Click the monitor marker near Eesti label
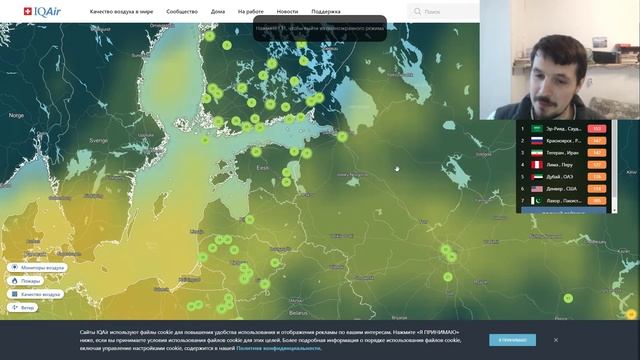 pyautogui.click(x=256, y=152)
